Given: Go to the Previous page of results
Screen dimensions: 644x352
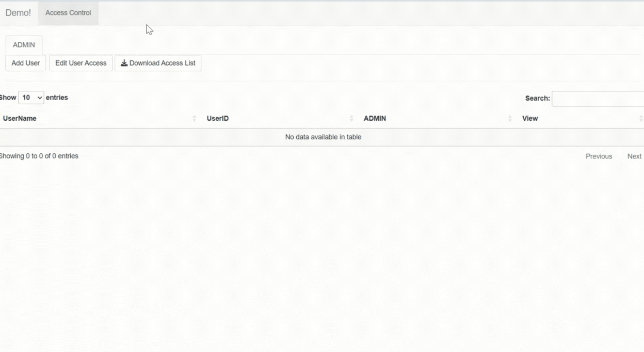Looking at the screenshot, I should [599, 156].
